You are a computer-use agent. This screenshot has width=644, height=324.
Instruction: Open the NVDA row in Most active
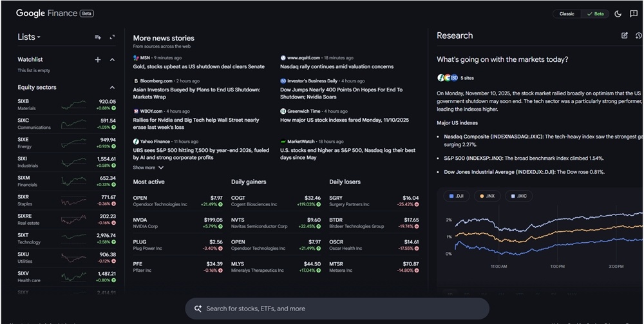click(x=178, y=223)
